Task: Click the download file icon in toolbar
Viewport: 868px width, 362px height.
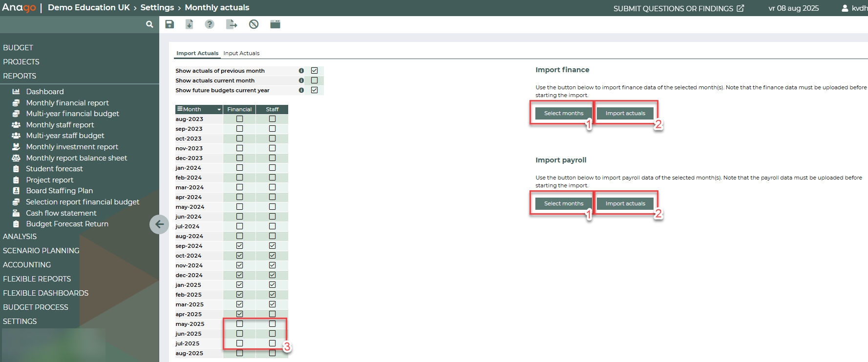Action: (190, 24)
